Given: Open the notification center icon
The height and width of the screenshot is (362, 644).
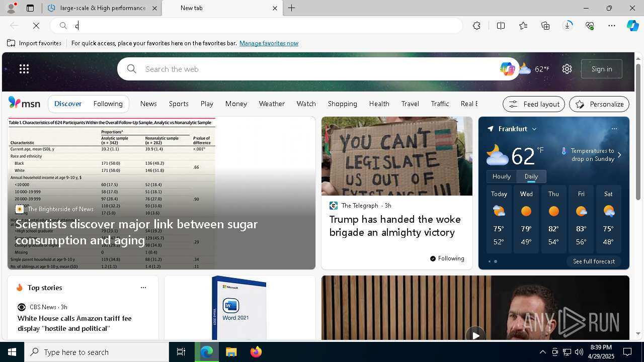Looking at the screenshot, I should click(627, 352).
